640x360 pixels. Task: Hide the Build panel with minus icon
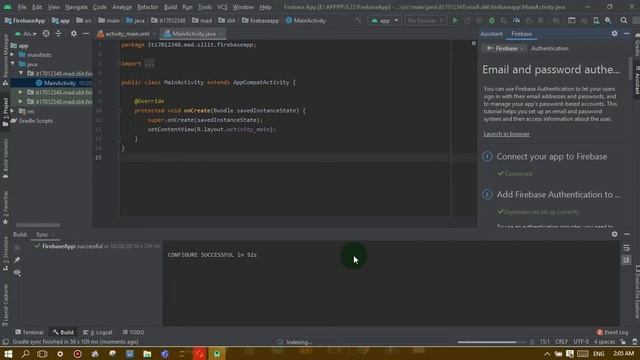point(627,234)
